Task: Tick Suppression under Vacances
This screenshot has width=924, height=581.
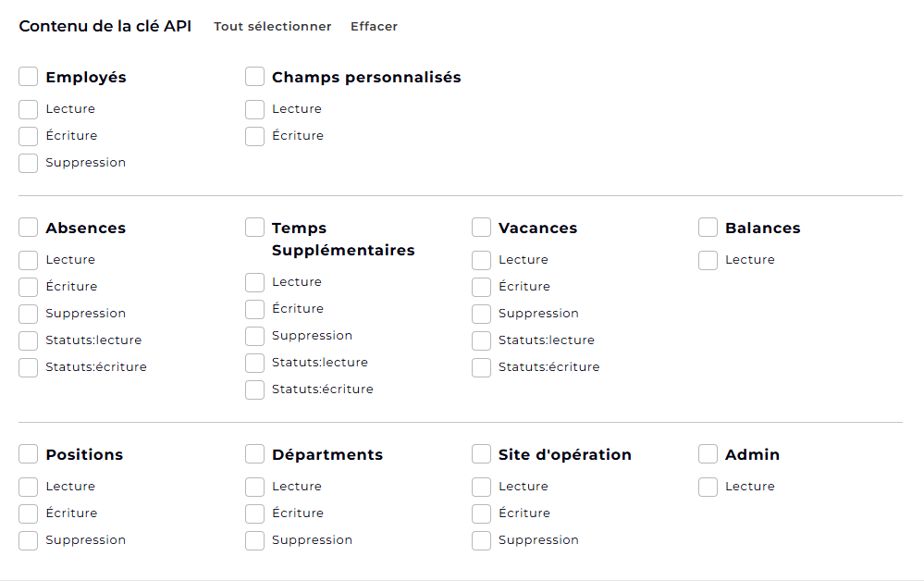Action: pyautogui.click(x=482, y=314)
